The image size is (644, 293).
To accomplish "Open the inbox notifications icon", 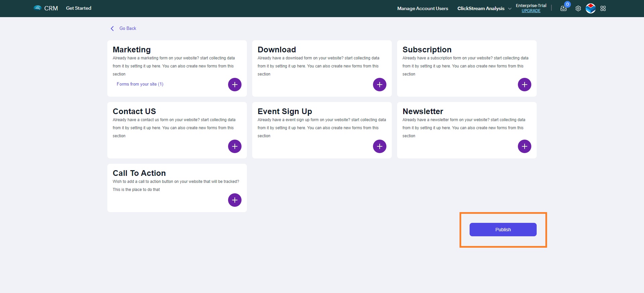I will point(564,8).
